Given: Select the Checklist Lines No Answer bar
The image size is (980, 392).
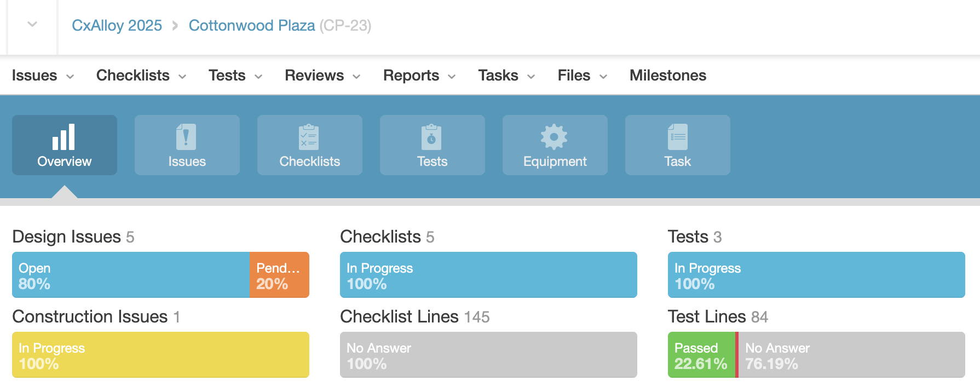Looking at the screenshot, I should 488,355.
